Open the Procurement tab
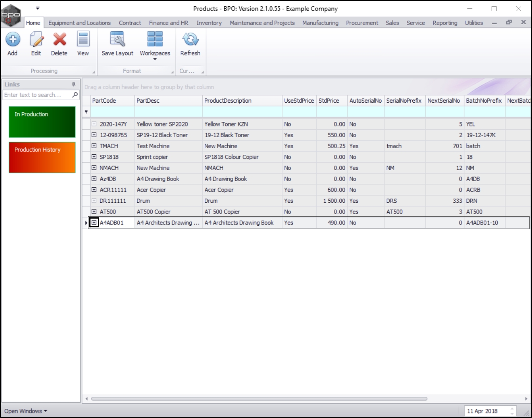The width and height of the screenshot is (532, 418). click(x=362, y=23)
